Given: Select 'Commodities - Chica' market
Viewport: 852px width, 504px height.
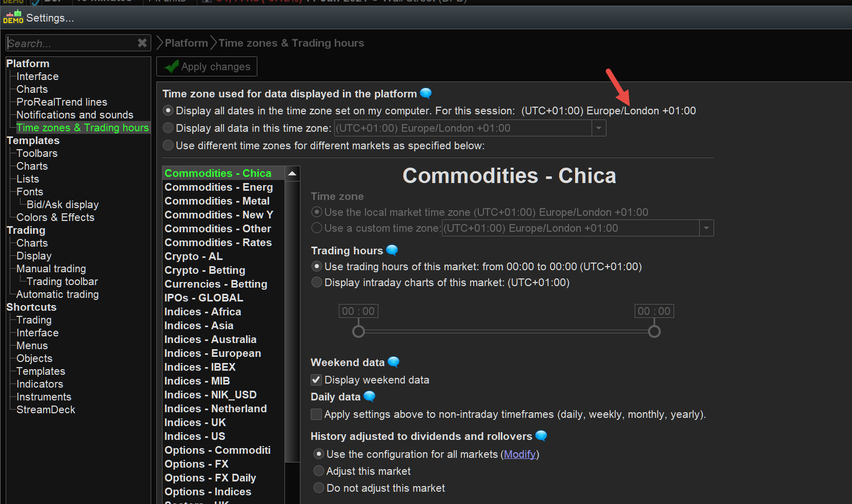Looking at the screenshot, I should click(224, 173).
